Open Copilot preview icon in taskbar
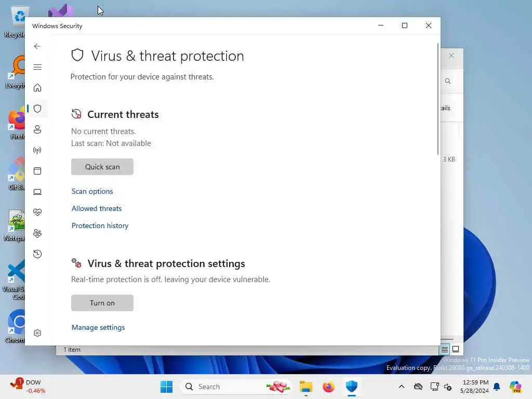Viewport: 532px width, 399px height. (x=515, y=387)
